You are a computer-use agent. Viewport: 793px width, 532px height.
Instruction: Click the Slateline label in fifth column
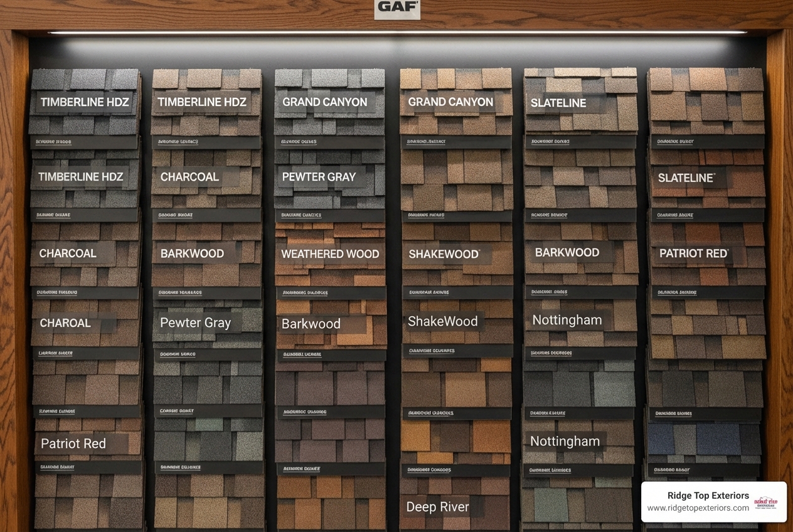(x=559, y=103)
